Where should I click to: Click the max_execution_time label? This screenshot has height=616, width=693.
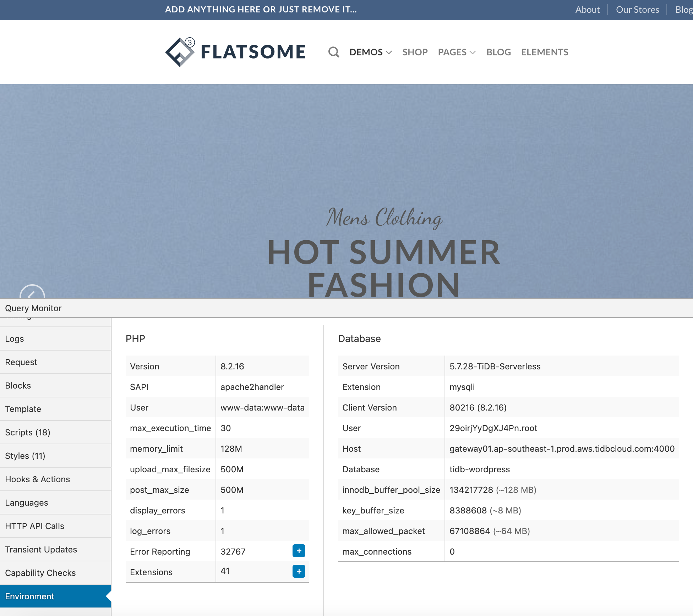point(170,428)
